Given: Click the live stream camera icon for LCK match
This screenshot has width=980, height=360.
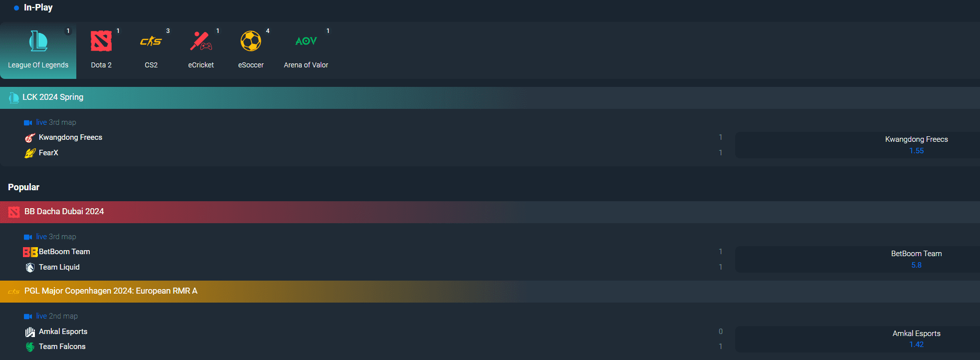Looking at the screenshot, I should click(28, 123).
